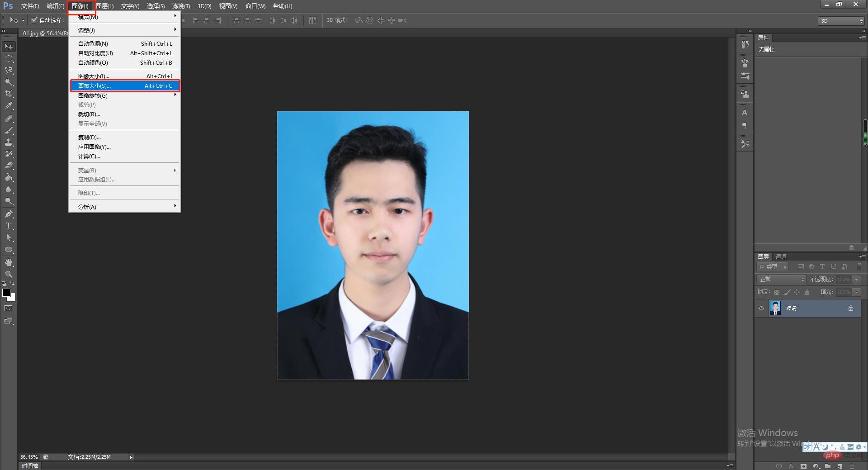Select the History Brush tool

(9, 154)
